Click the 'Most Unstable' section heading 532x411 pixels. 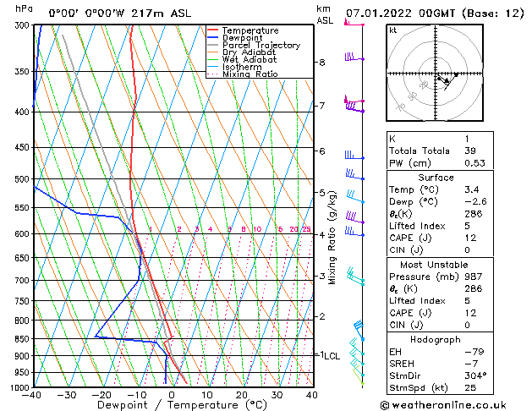(434, 265)
